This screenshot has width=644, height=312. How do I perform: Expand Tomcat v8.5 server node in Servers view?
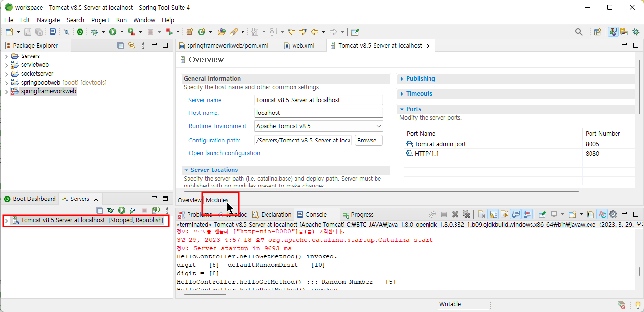pos(6,220)
